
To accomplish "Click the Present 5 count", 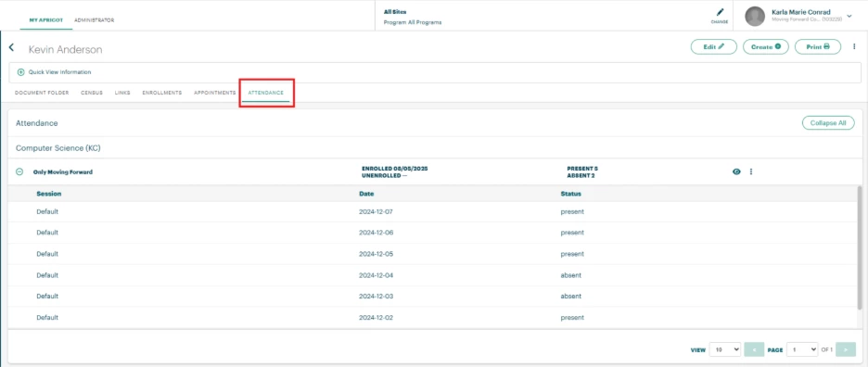I will tap(582, 169).
